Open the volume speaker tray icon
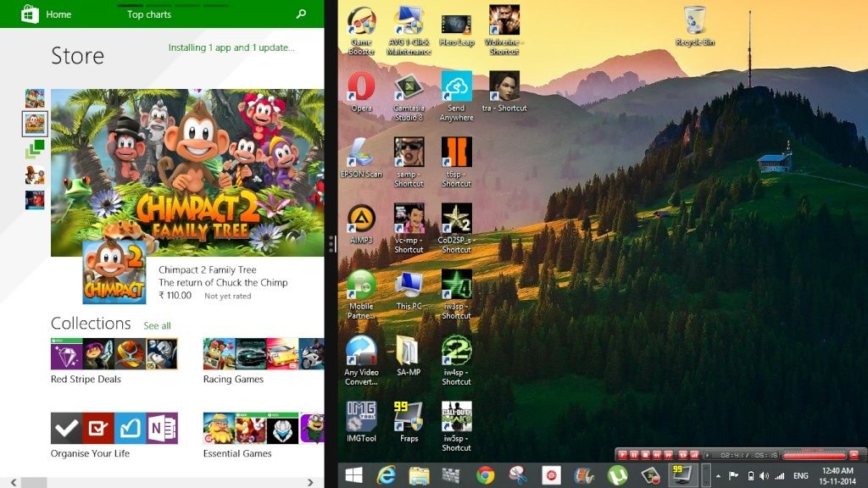Image resolution: width=868 pixels, height=488 pixels. [x=765, y=476]
